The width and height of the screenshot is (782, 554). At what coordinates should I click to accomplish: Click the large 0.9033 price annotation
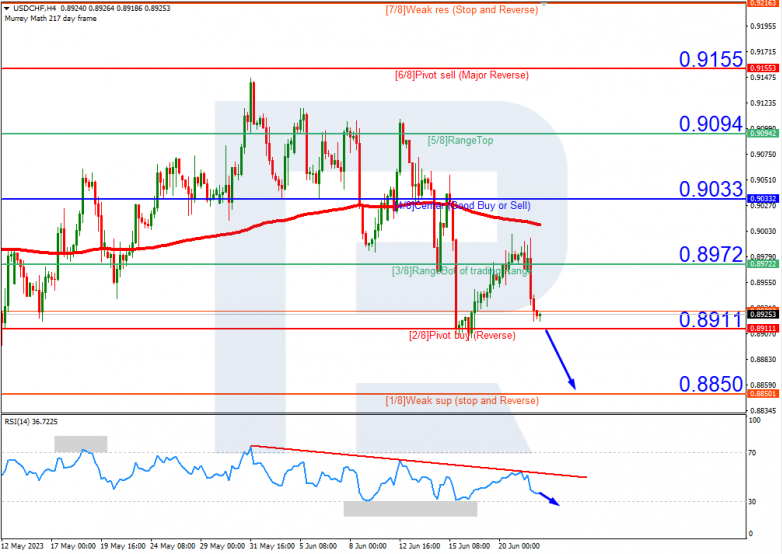pos(711,189)
